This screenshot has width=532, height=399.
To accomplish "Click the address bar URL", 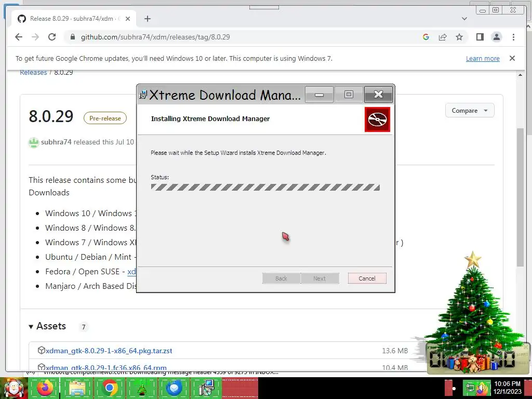I will (155, 37).
